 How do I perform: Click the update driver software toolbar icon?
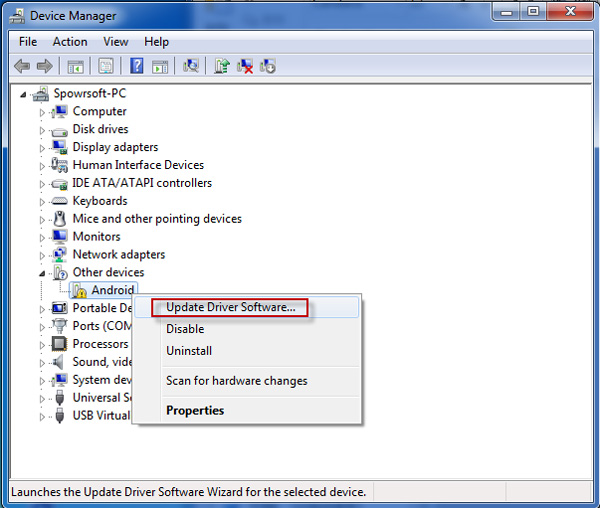(x=222, y=66)
